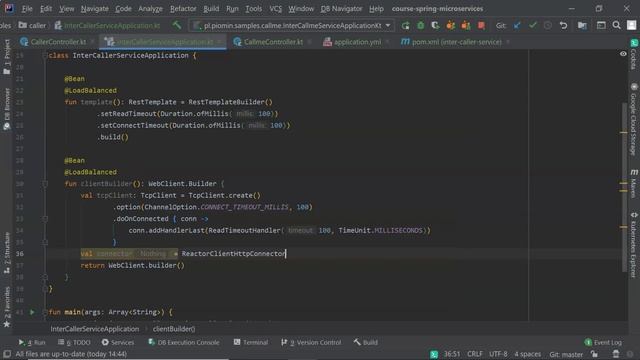Open run configuration dropdown

291,26
